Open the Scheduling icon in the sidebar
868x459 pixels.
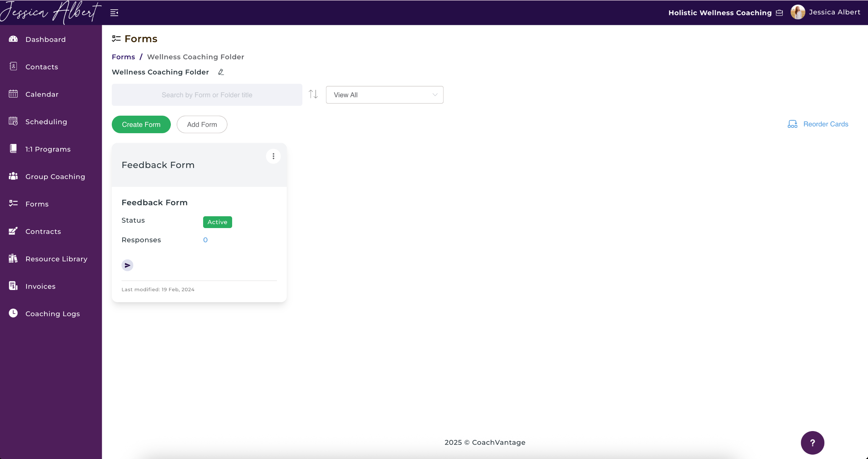coord(13,121)
